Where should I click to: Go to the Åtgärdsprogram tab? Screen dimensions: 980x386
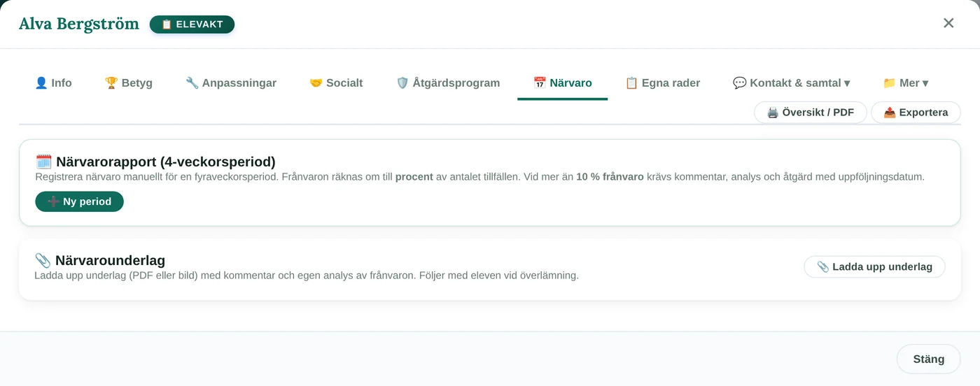pyautogui.click(x=448, y=83)
